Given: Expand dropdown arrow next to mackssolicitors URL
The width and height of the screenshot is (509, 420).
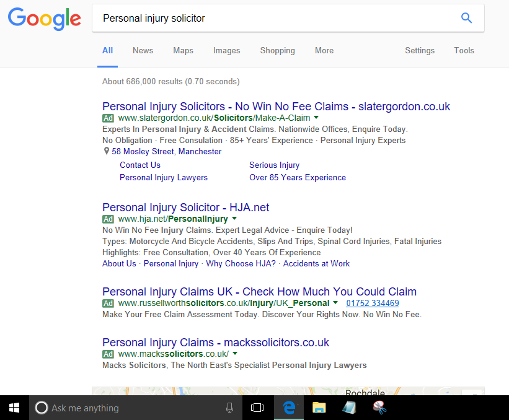Looking at the screenshot, I should click(236, 353).
